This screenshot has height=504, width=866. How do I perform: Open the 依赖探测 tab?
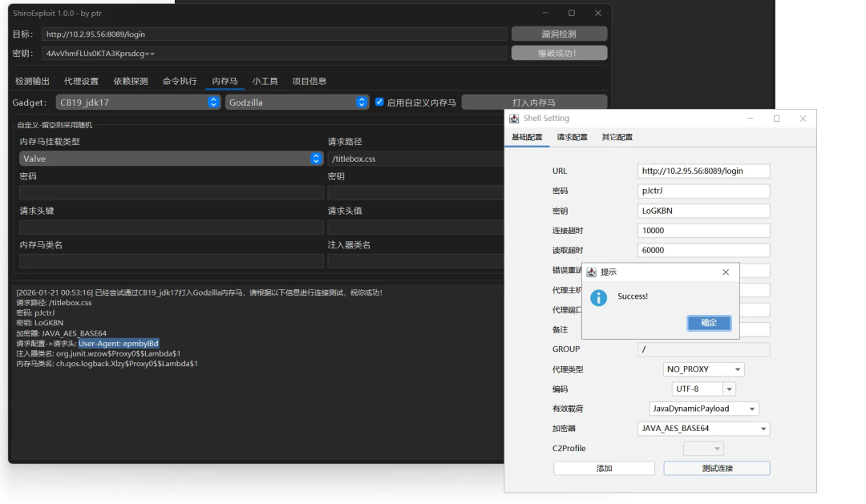pos(131,81)
